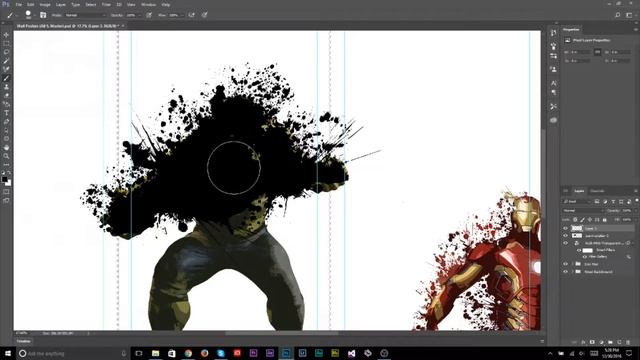
Task: Select the Pen tool
Action: 6,122
